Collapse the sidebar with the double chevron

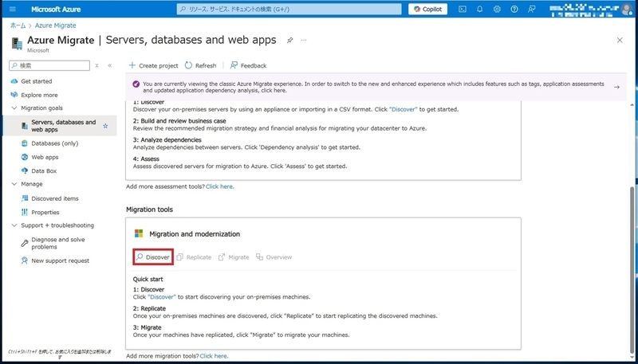[110, 65]
